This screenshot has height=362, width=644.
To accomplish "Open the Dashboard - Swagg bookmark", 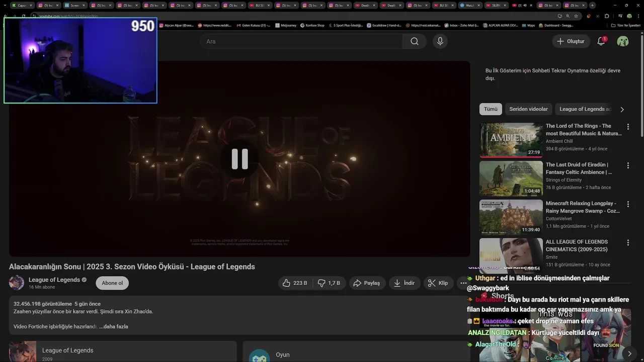I will pyautogui.click(x=556, y=25).
